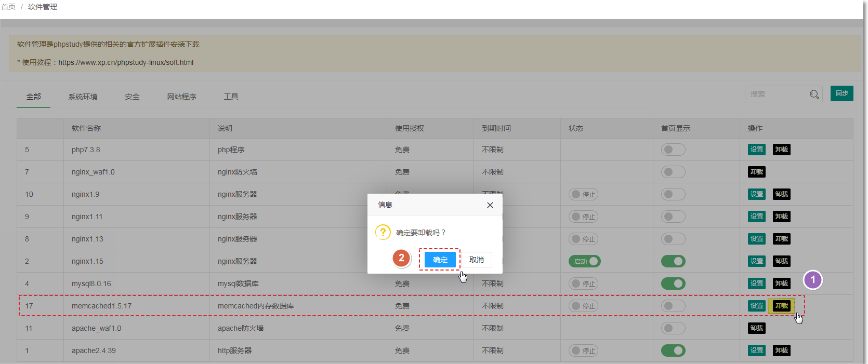Click the 同步 sync button

(841, 93)
